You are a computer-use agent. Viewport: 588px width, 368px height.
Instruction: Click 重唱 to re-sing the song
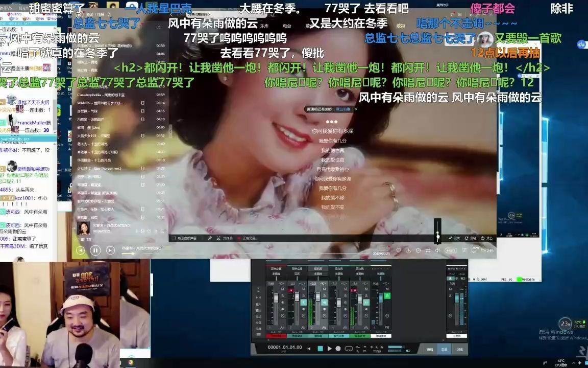471,238
